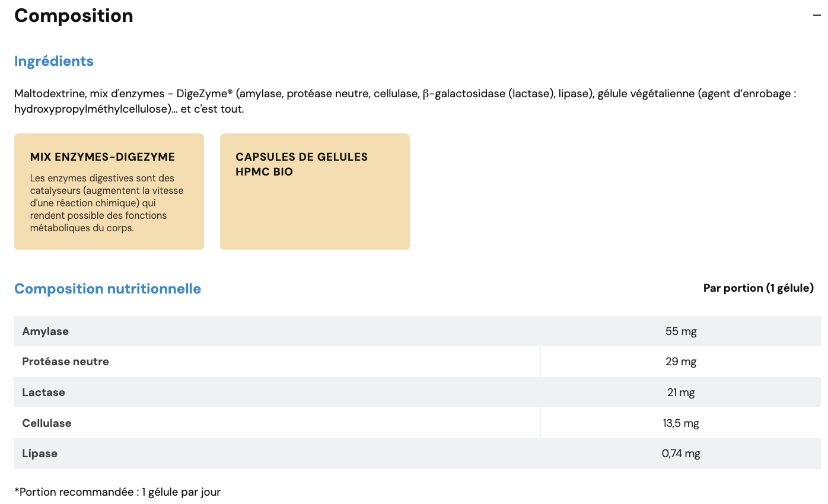Collapse the Composition section minus icon
The image size is (828, 504).
click(x=817, y=16)
